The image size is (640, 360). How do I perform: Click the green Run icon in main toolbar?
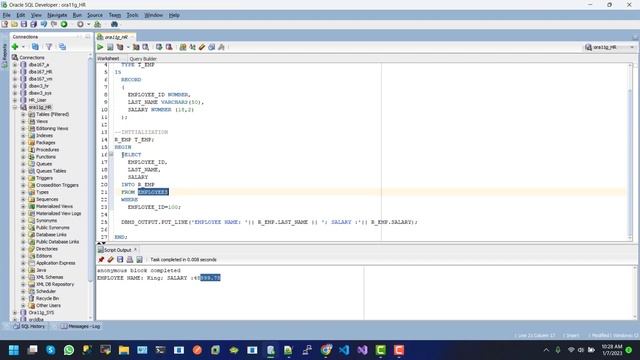pyautogui.click(x=64, y=24)
